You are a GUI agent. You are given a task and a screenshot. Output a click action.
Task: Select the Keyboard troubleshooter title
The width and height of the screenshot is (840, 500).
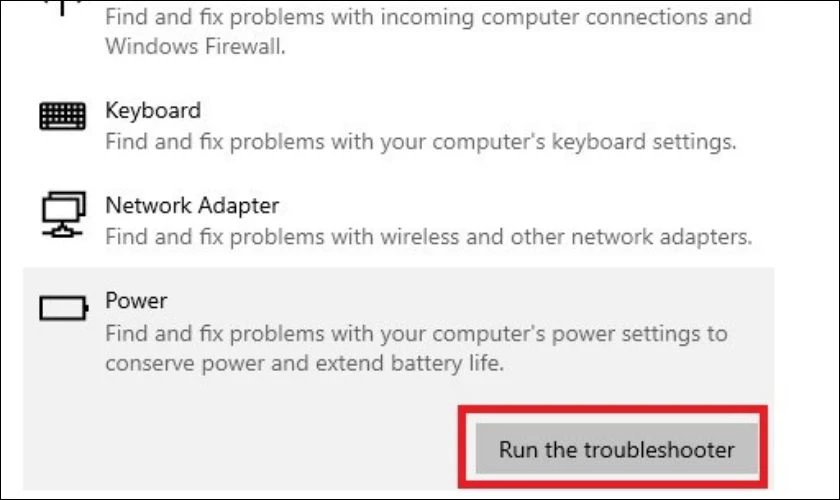point(153,110)
